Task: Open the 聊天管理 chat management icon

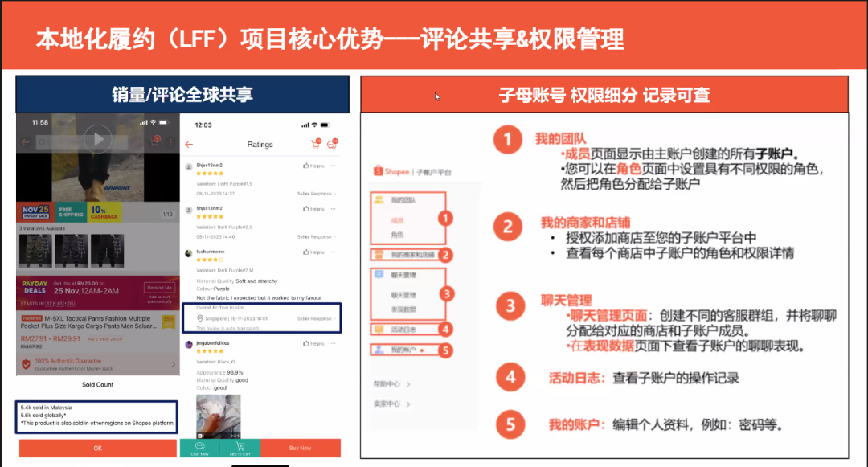Action: (377, 274)
